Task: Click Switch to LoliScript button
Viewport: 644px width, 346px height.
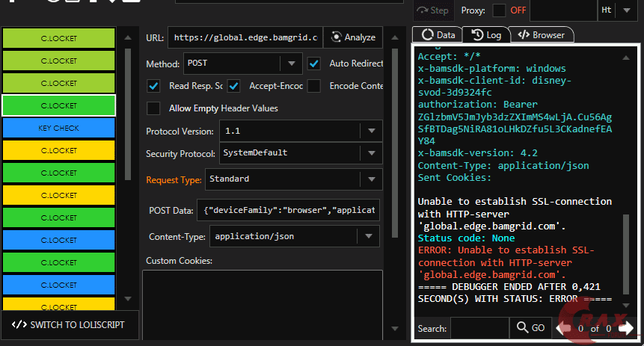Action: [x=69, y=325]
